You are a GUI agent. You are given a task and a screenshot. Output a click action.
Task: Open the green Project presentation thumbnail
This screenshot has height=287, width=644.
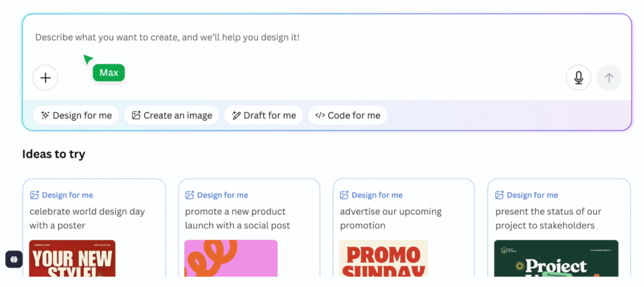(x=556, y=259)
